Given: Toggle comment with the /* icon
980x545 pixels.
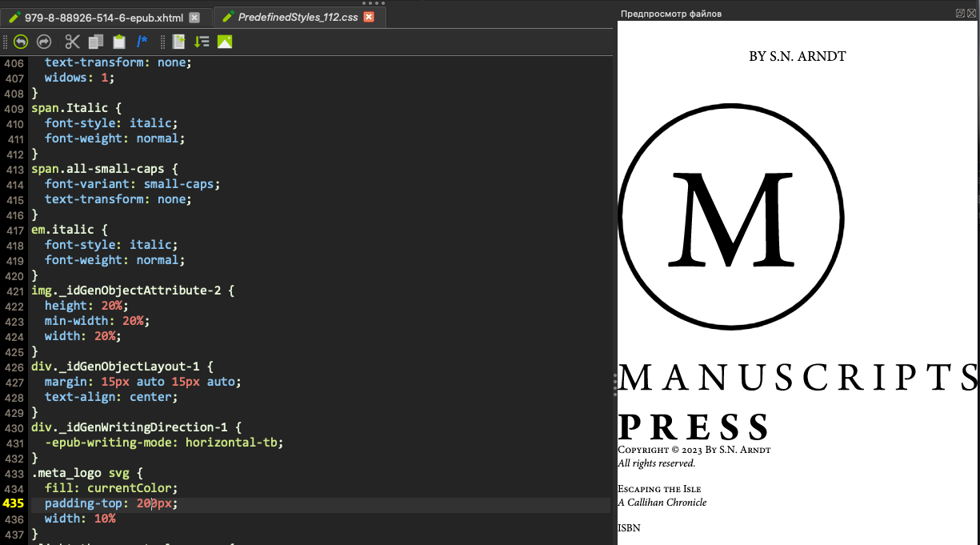Looking at the screenshot, I should [x=142, y=42].
